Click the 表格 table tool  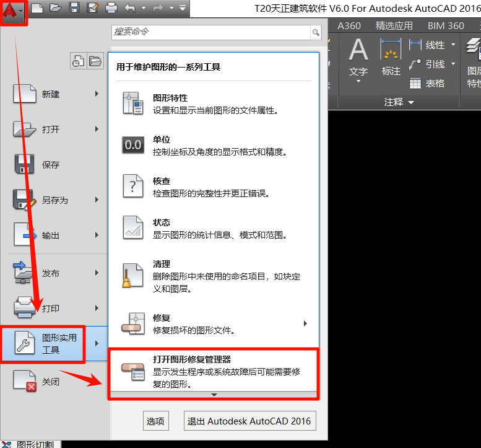[427, 83]
